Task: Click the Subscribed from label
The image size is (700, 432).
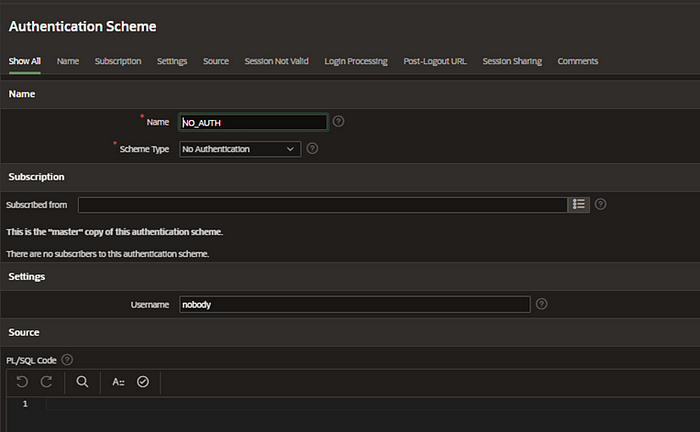Action: click(37, 205)
